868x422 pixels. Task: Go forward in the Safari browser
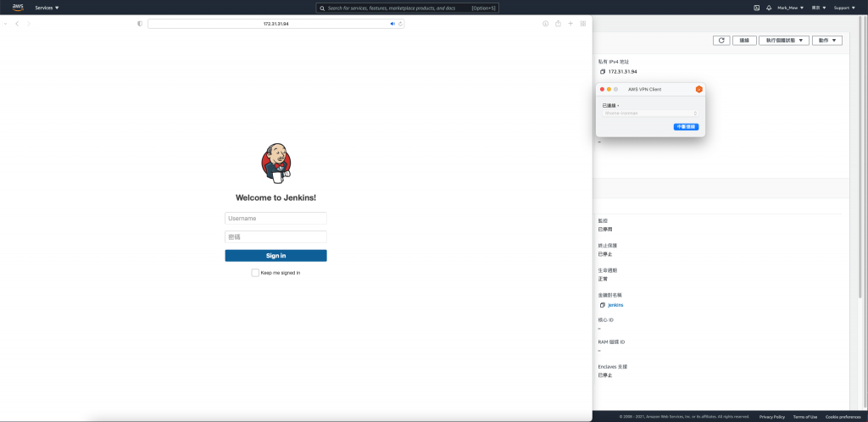(29, 24)
